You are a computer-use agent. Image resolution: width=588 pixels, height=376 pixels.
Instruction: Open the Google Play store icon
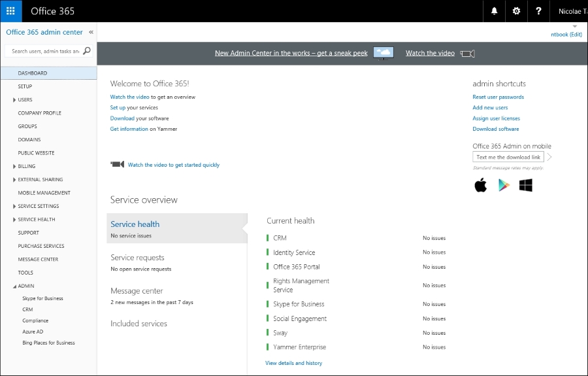[504, 185]
